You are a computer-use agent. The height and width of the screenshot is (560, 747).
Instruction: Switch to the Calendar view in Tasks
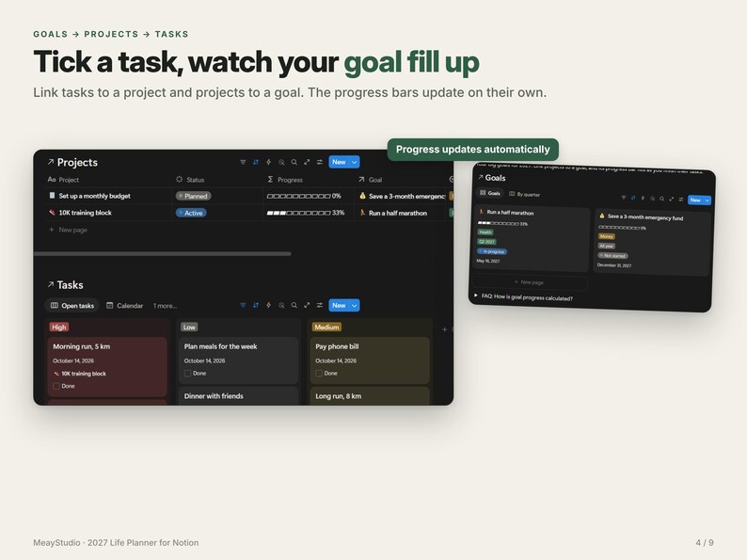click(x=124, y=306)
